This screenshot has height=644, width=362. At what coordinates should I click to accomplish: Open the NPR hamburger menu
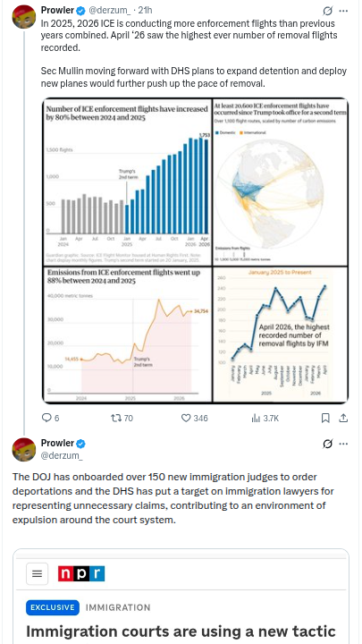(37, 573)
